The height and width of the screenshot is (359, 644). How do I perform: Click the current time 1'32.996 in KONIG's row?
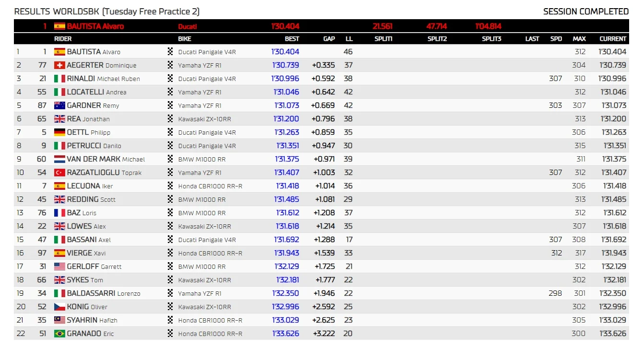(x=612, y=307)
